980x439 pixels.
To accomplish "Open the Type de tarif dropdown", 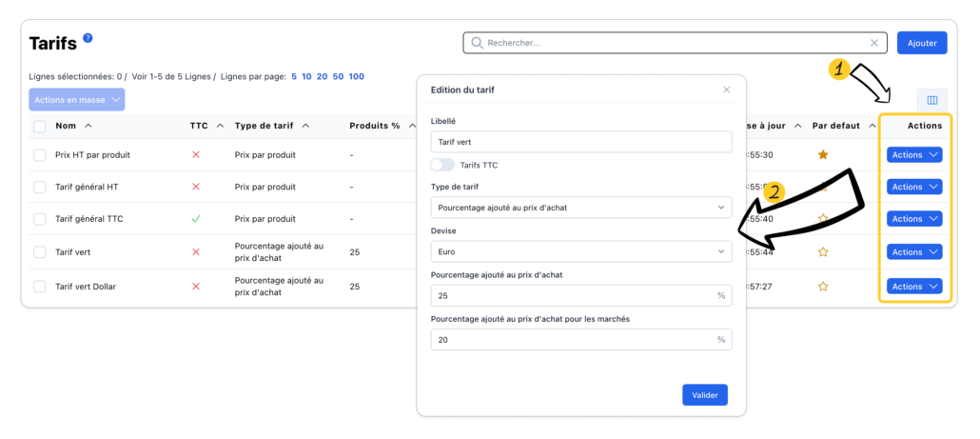I will [580, 208].
